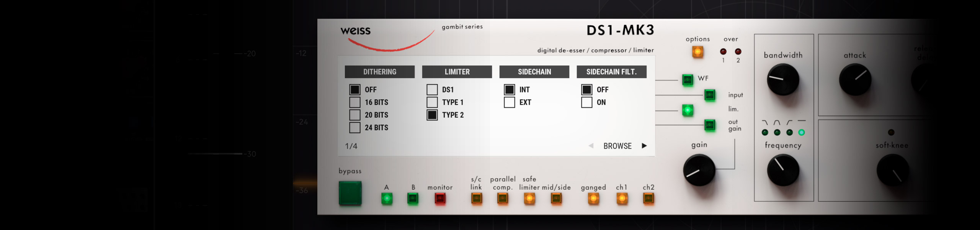The image size is (980, 230).
Task: Toggle the ch1 button
Action: point(622,198)
